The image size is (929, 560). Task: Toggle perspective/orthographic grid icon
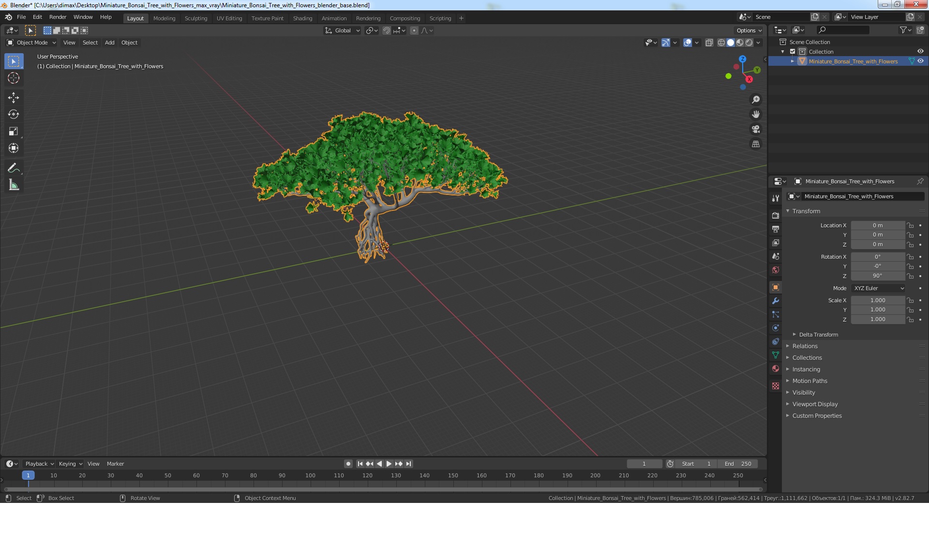[756, 144]
